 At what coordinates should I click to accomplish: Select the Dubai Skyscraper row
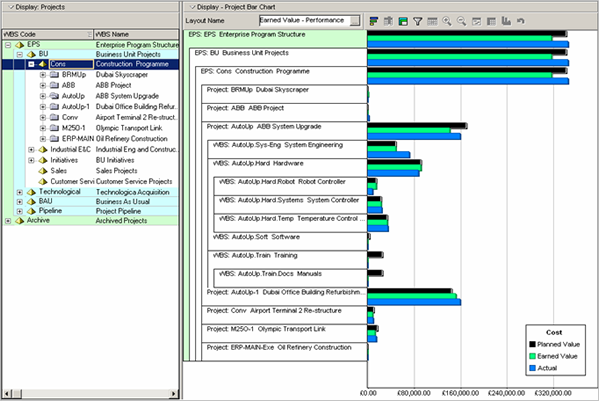tap(90, 75)
